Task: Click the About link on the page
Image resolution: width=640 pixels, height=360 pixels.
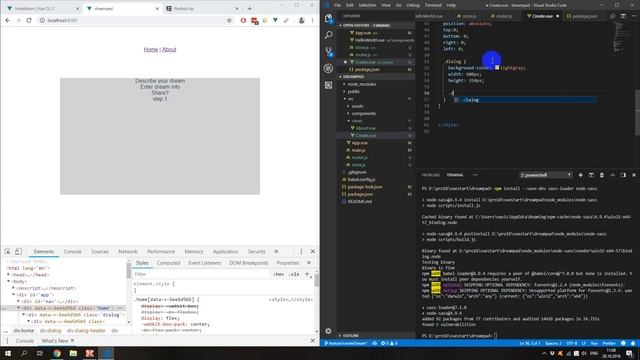Action: [169, 49]
